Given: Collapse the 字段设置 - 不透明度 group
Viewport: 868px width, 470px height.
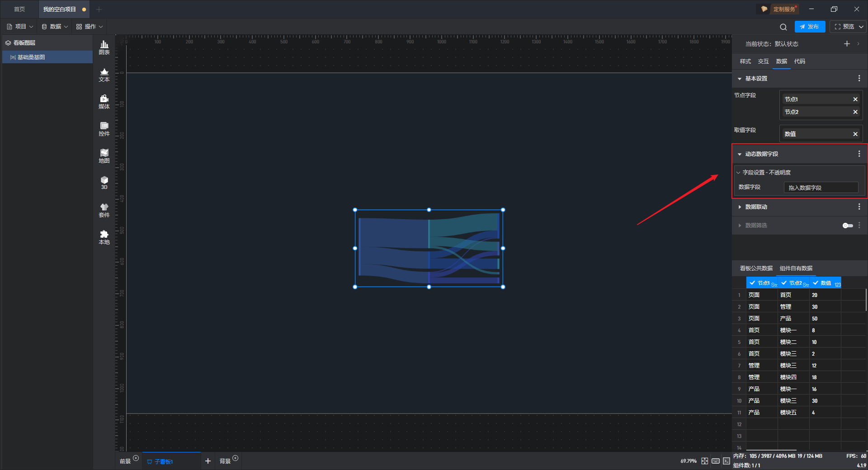Looking at the screenshot, I should click(738, 173).
